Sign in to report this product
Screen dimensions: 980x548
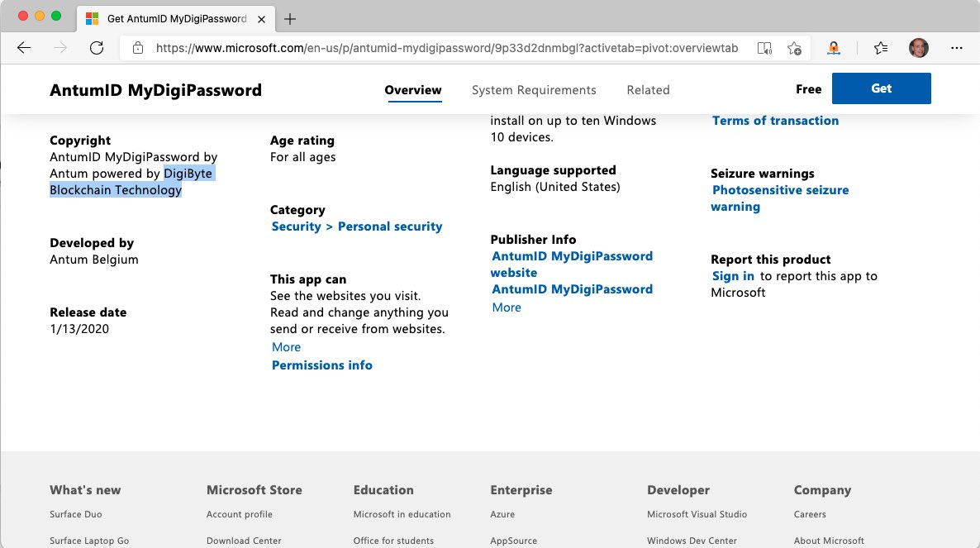(x=733, y=276)
